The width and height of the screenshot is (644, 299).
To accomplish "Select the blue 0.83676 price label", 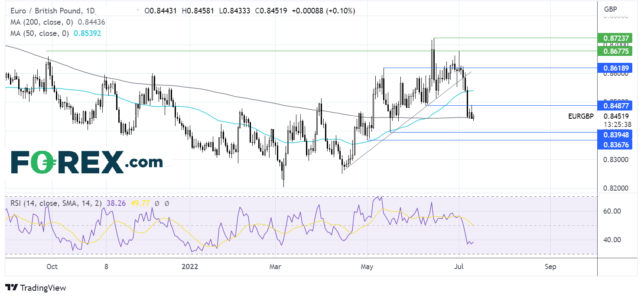I will 614,144.
